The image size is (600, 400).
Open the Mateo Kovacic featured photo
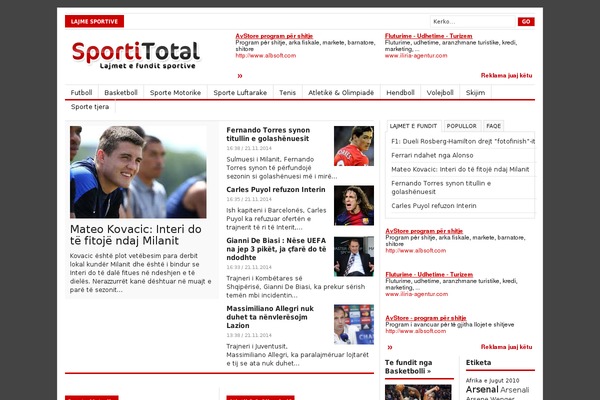point(138,172)
